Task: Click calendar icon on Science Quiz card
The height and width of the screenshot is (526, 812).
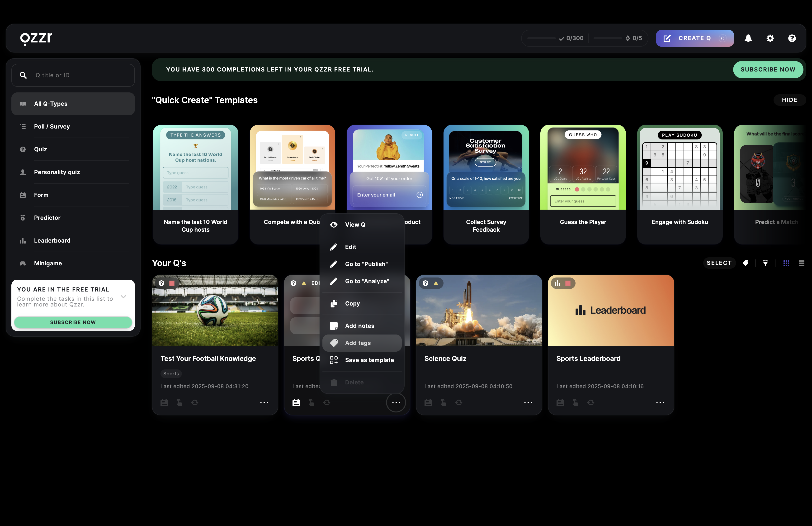Action: 428,402
